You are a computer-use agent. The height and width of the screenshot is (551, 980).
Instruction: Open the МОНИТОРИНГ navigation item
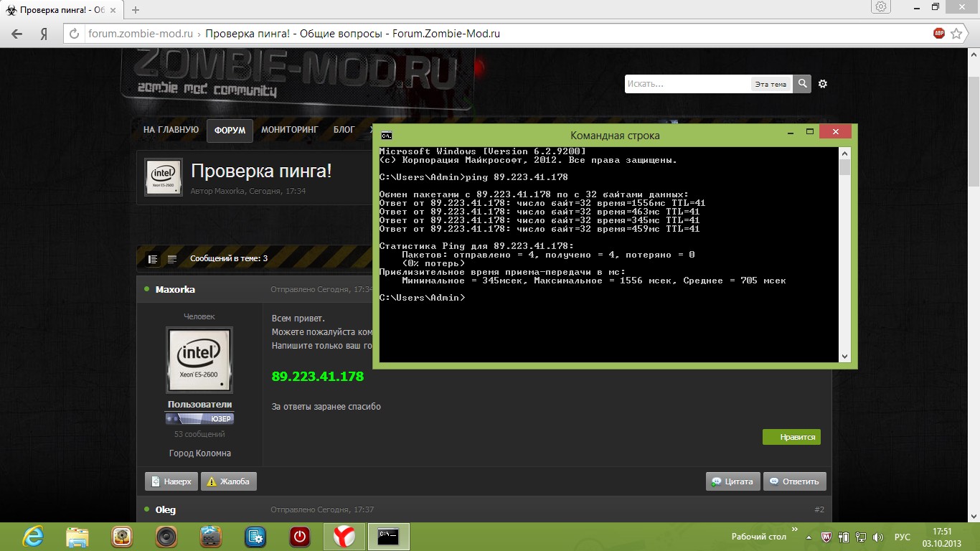[x=290, y=130]
